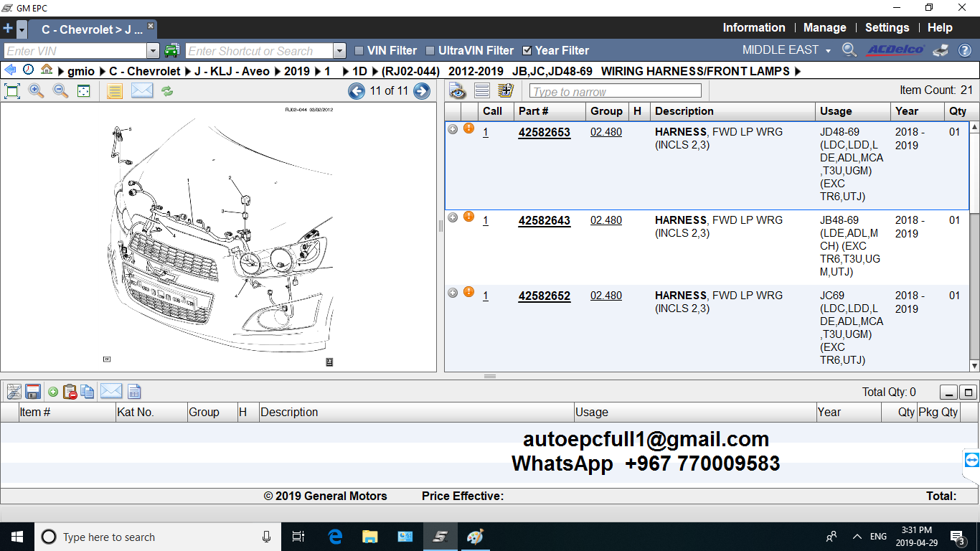
Task: Open part number 42582643 link
Action: [x=545, y=220]
